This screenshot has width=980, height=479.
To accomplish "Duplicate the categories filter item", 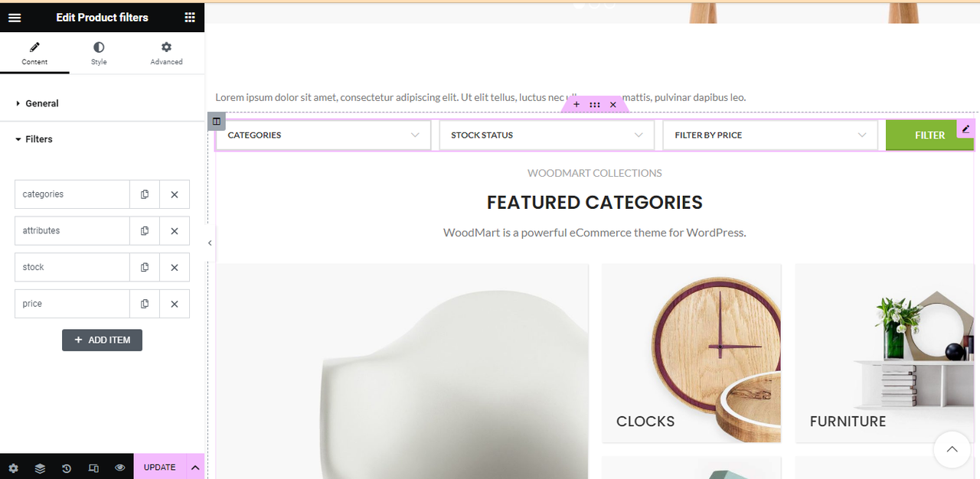I will pos(145,194).
